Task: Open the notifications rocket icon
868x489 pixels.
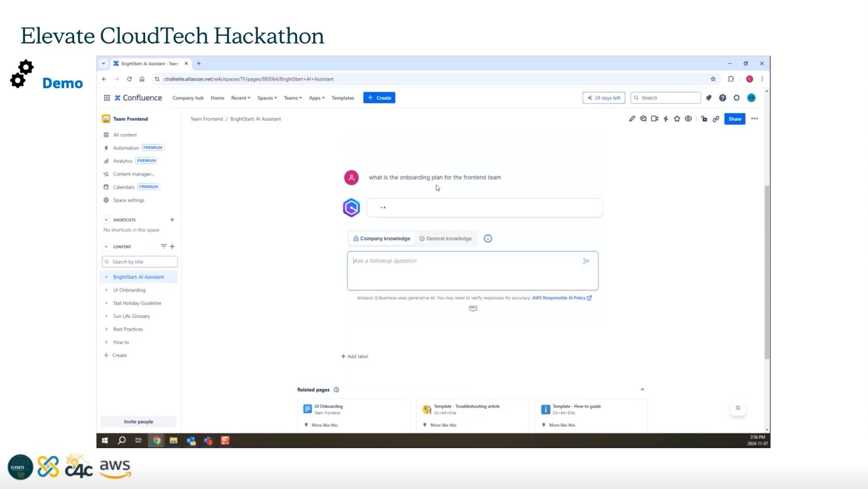Action: (709, 97)
